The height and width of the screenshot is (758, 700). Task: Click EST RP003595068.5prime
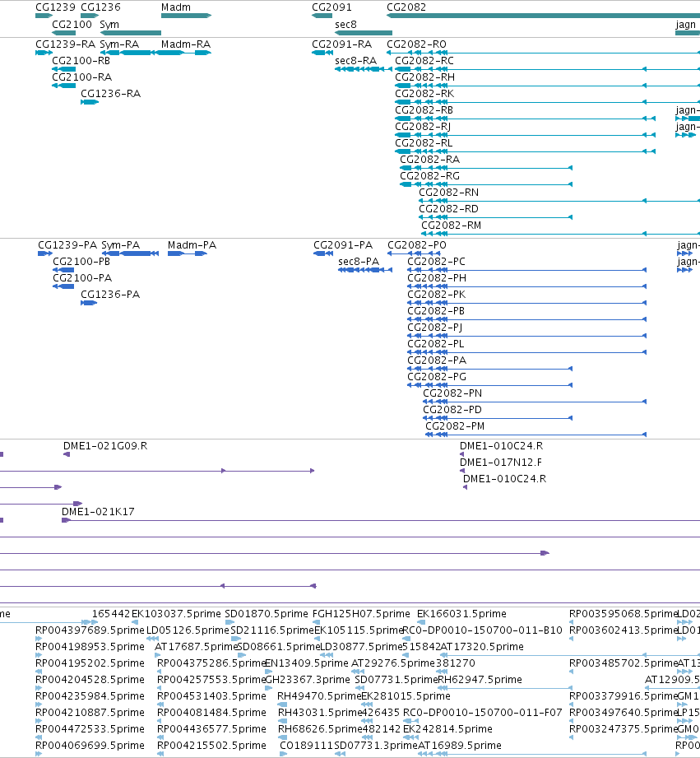coord(624,613)
